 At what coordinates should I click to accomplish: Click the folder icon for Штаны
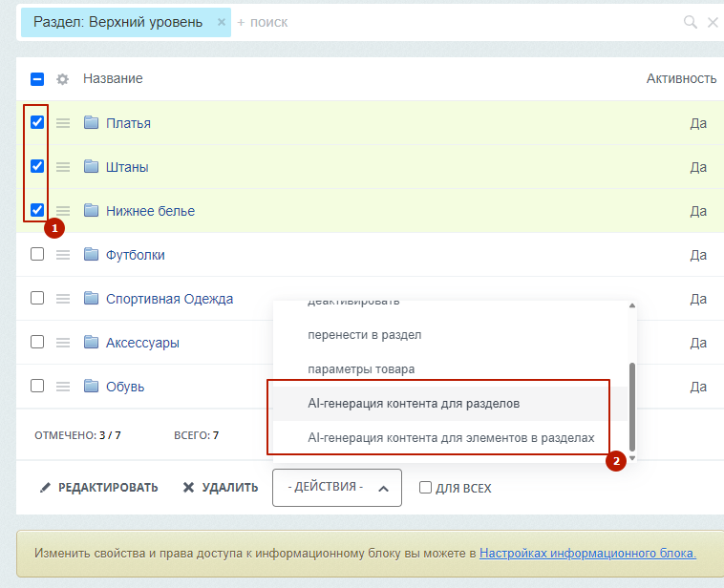pos(91,166)
